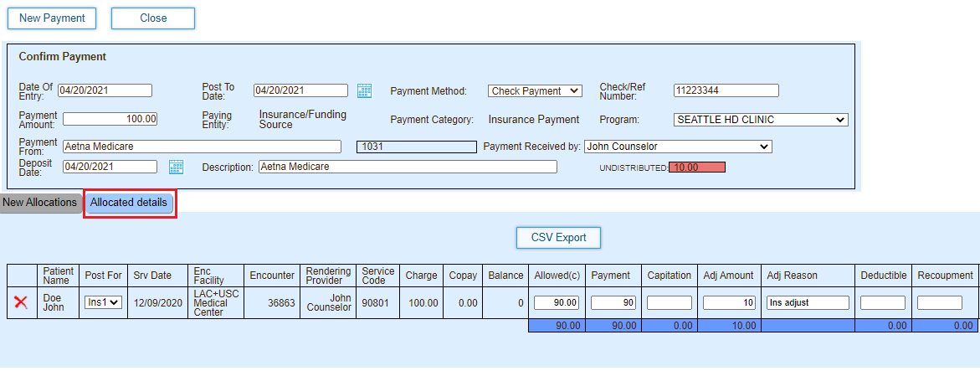
Task: Expand the Payment Method dropdown
Action: tap(535, 90)
